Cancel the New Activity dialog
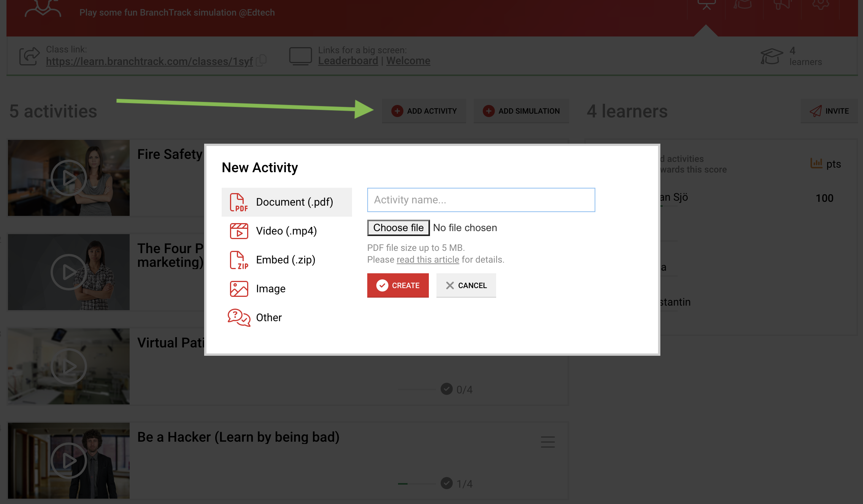The image size is (863, 504). coord(466,285)
